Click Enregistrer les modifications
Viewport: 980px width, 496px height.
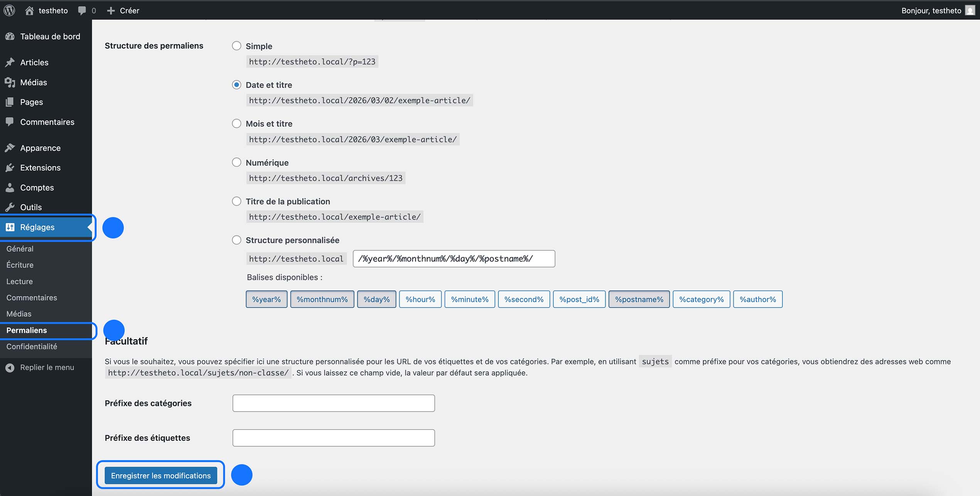[x=160, y=475]
